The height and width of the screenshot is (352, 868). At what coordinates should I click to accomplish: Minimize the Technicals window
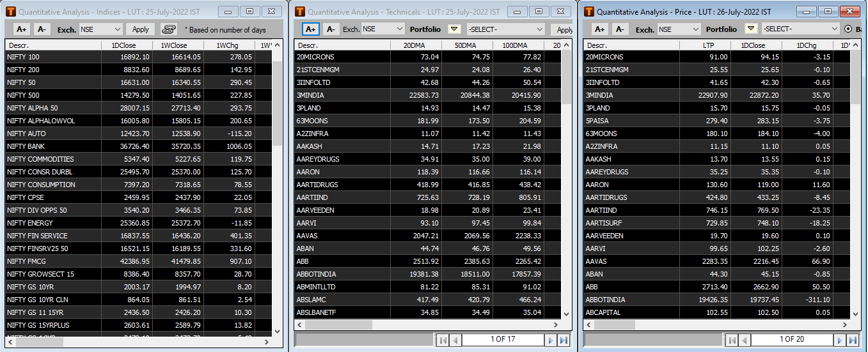coord(517,11)
